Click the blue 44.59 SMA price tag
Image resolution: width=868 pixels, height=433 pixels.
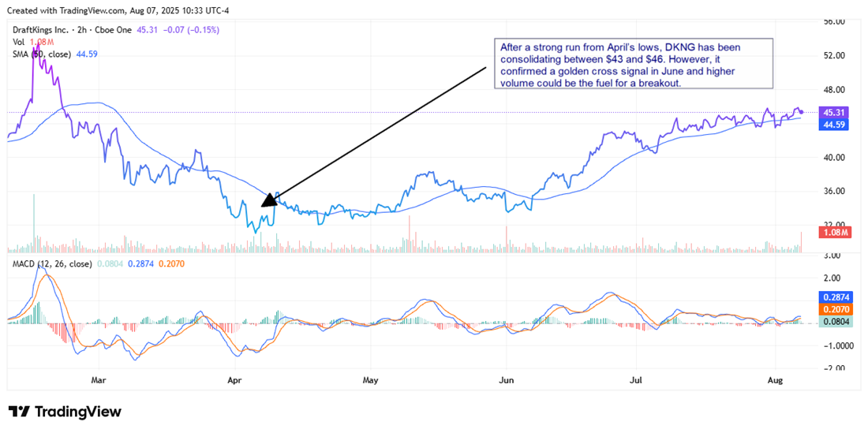pyautogui.click(x=833, y=125)
